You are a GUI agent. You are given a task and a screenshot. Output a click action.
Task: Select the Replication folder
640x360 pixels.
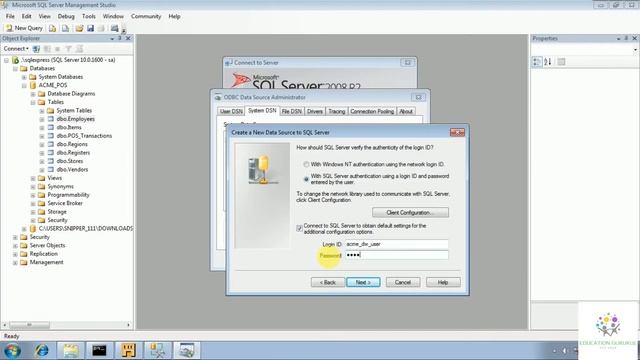click(44, 254)
